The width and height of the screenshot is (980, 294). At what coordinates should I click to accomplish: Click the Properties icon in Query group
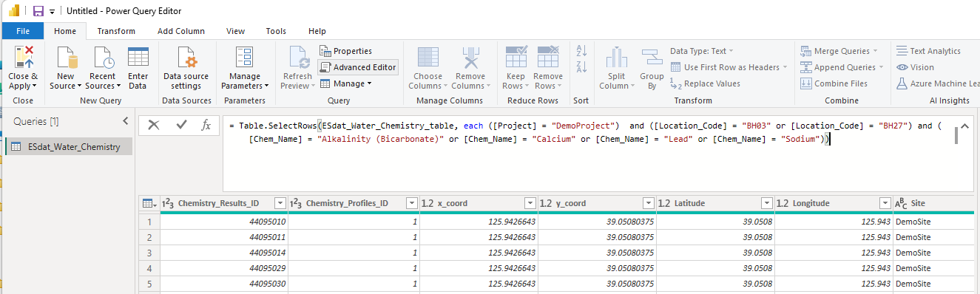(325, 51)
